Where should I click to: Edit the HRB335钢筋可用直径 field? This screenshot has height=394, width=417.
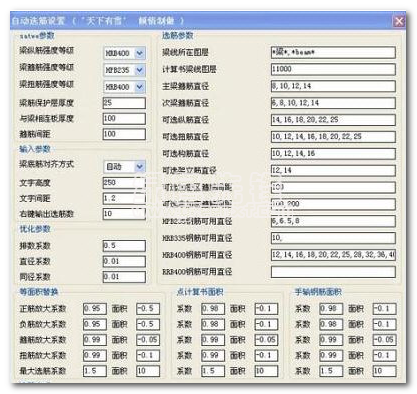pyautogui.click(x=333, y=238)
